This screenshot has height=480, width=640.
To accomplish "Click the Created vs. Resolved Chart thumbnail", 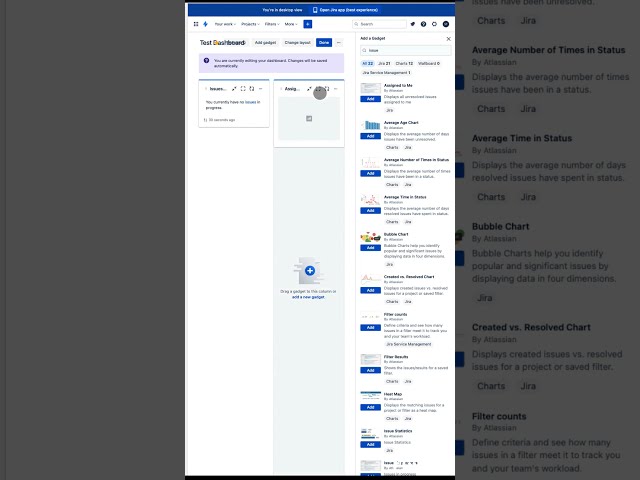I will click(x=371, y=279).
